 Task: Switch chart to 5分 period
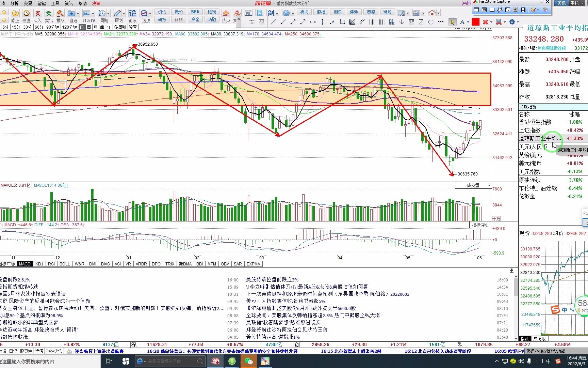(x=5, y=27)
